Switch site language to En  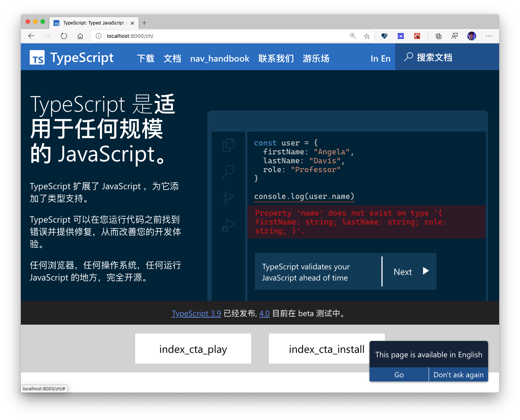tap(386, 58)
